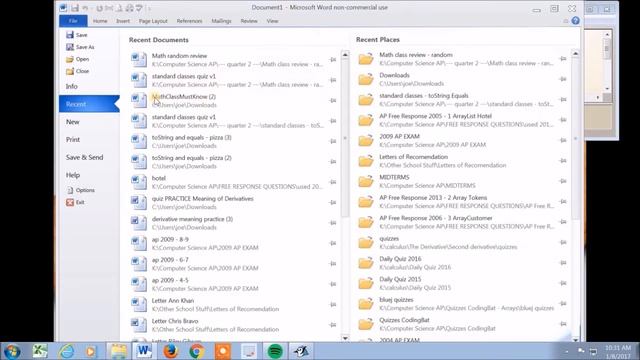Click the Recent Documents scroll up arrow

pos(345,54)
